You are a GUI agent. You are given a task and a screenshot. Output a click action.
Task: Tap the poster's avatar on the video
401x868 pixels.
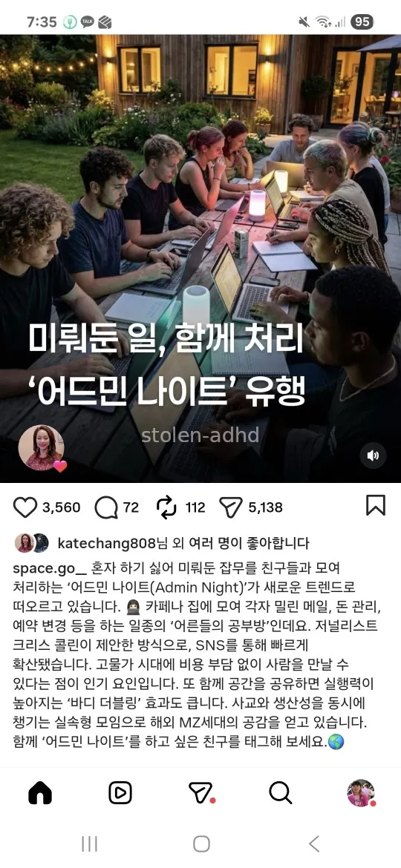41,447
